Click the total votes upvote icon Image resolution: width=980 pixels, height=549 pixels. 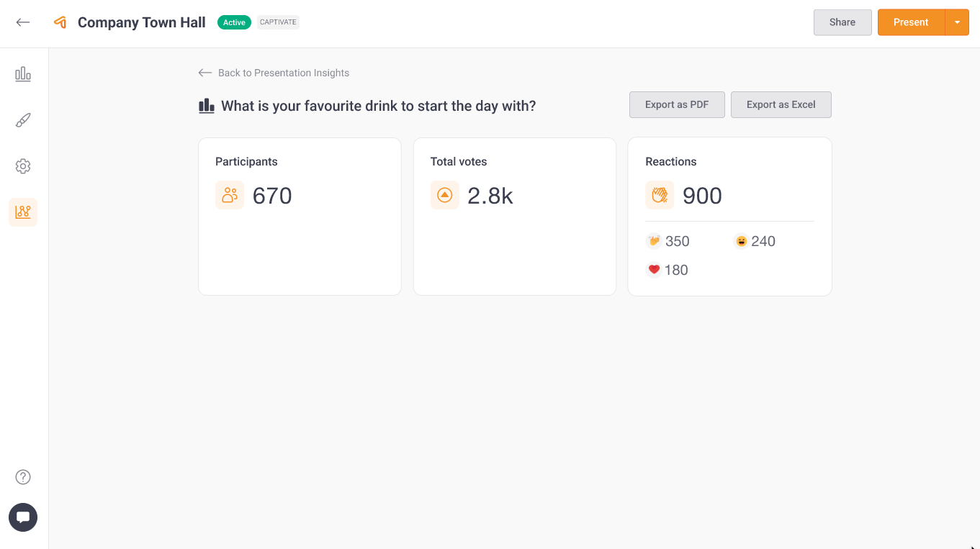click(444, 195)
